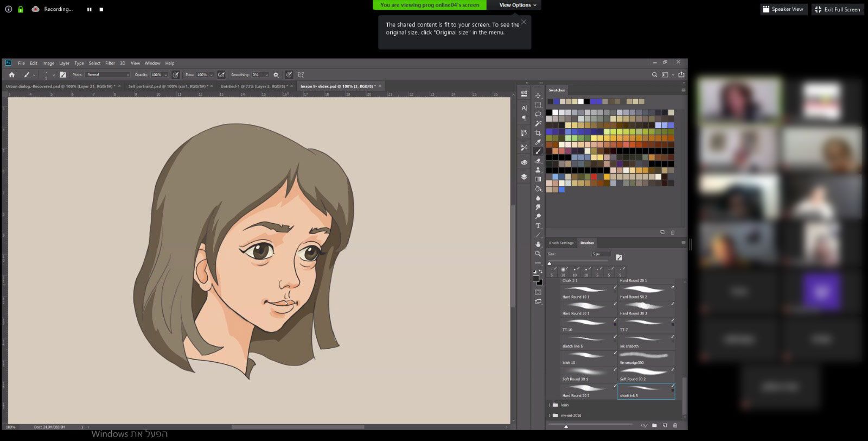Toggle symmetry paint butterfly icon
Screen dimensions: 868x441
[301, 75]
